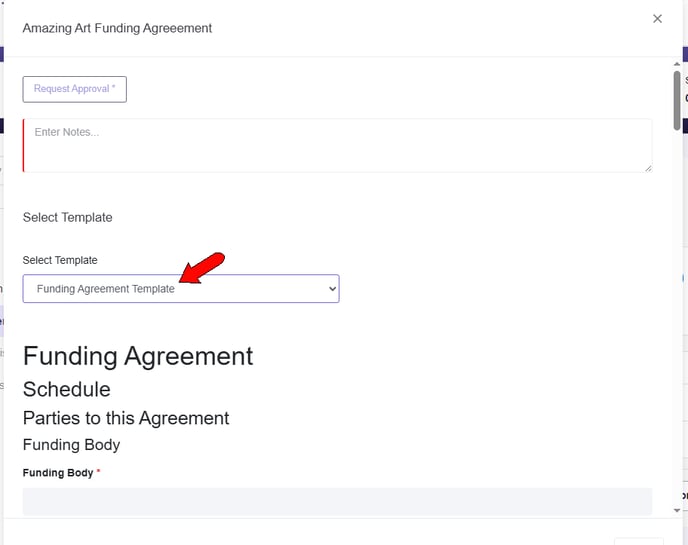688x545 pixels.
Task: Click the Request Approval button
Action: pos(75,89)
